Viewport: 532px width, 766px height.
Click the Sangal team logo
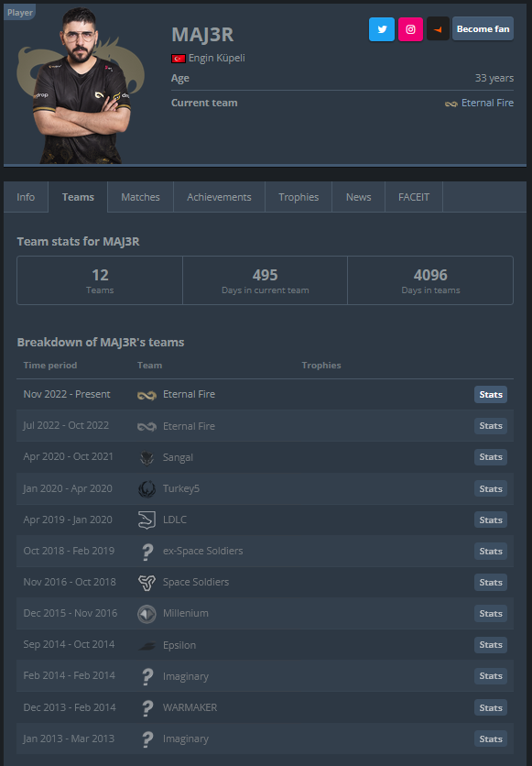click(x=147, y=458)
